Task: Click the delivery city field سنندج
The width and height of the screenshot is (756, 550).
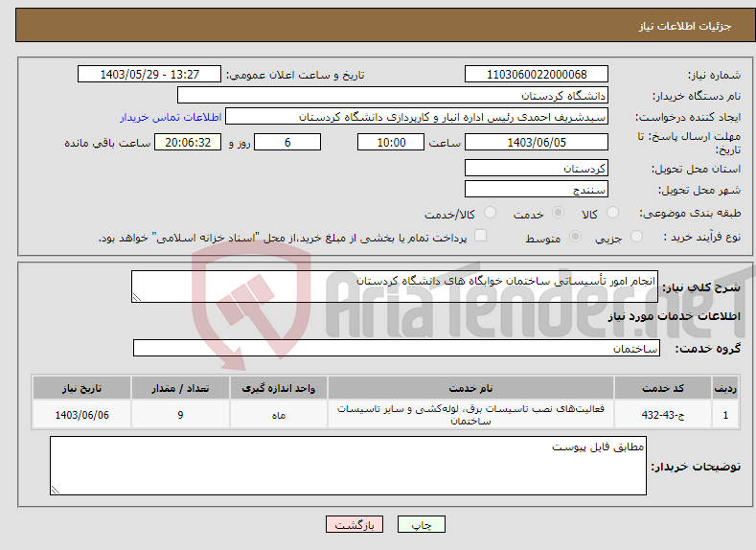Action: [537, 189]
